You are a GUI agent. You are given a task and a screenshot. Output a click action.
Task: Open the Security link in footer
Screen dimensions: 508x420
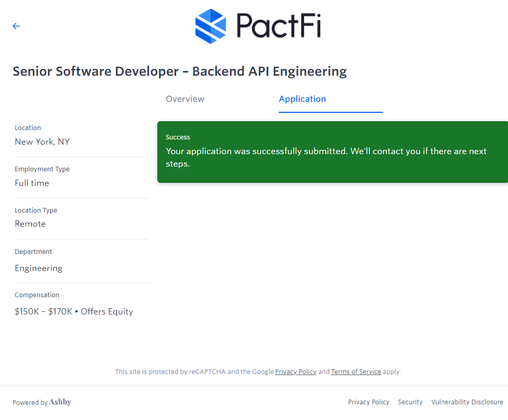[x=410, y=402]
